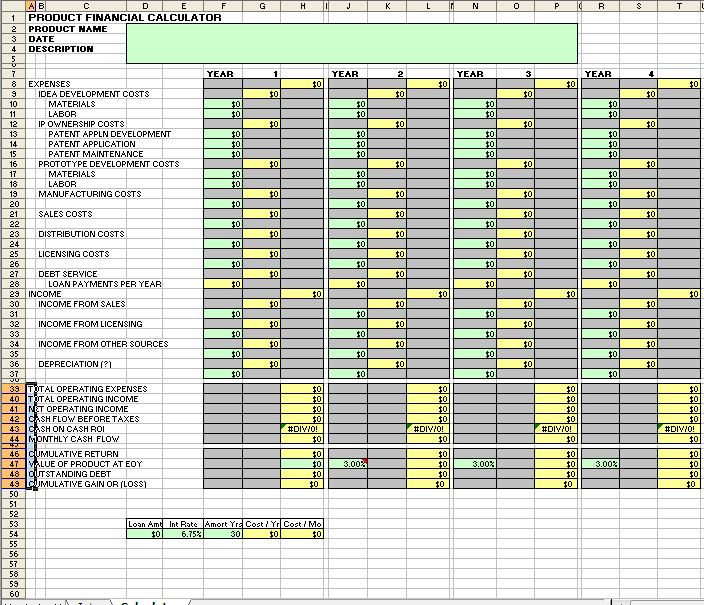
Task: Select column K header
Action: [387, 6]
